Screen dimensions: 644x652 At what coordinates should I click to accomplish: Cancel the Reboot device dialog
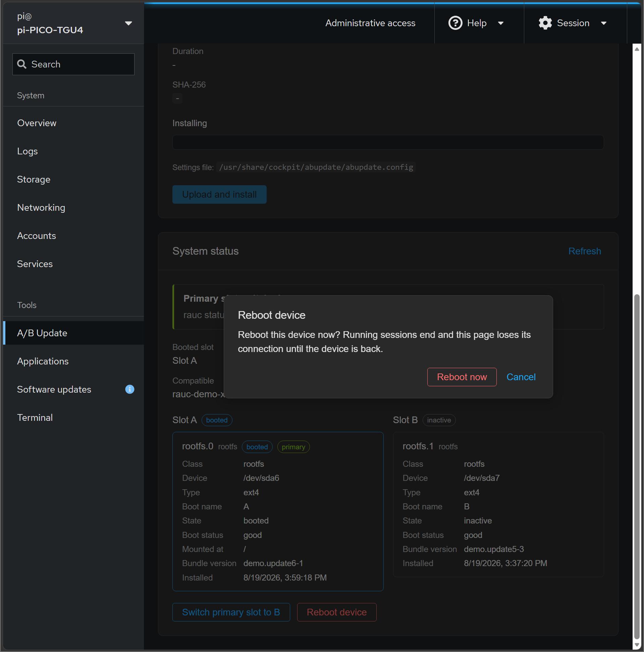tap(521, 377)
